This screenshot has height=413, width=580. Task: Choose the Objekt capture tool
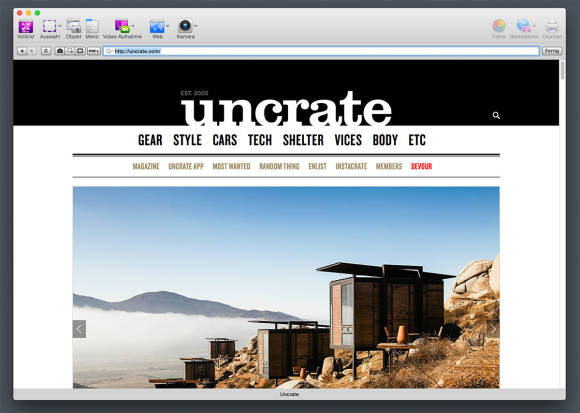click(x=73, y=27)
